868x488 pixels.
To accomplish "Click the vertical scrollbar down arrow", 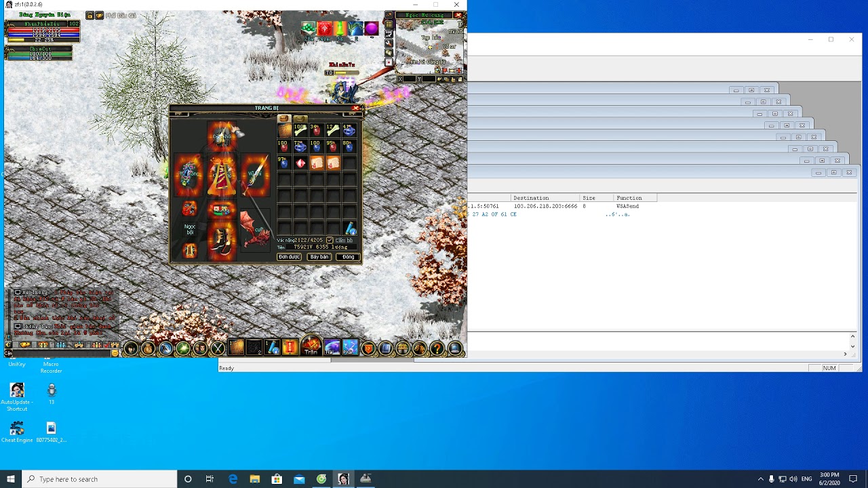I will (853, 345).
